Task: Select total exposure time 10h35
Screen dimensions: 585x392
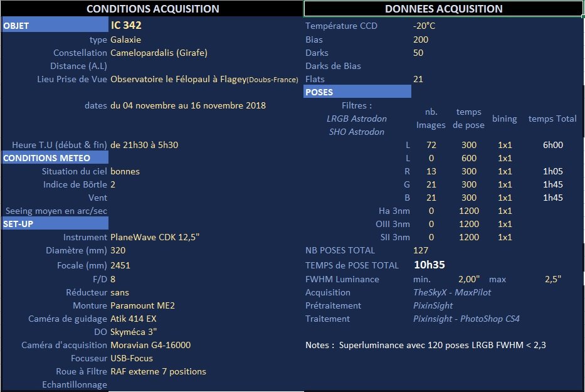Action: pyautogui.click(x=430, y=265)
